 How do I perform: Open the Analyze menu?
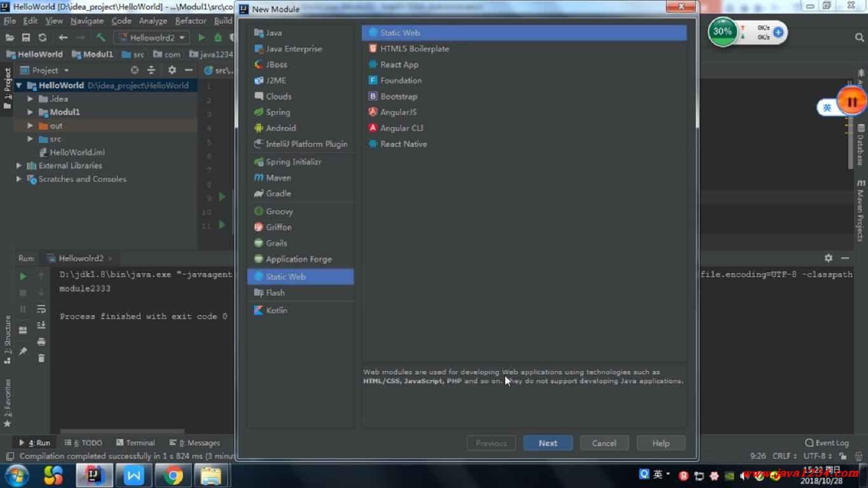coord(153,21)
